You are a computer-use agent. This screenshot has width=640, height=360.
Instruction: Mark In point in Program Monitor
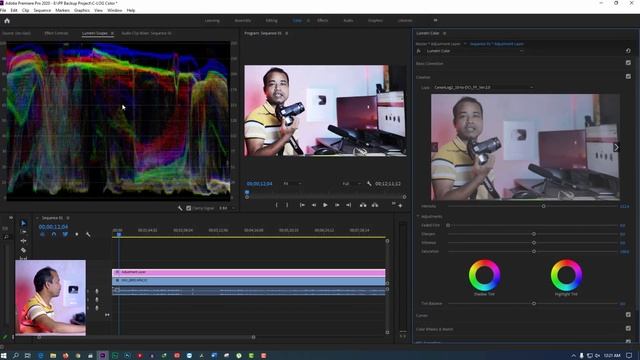[277, 205]
